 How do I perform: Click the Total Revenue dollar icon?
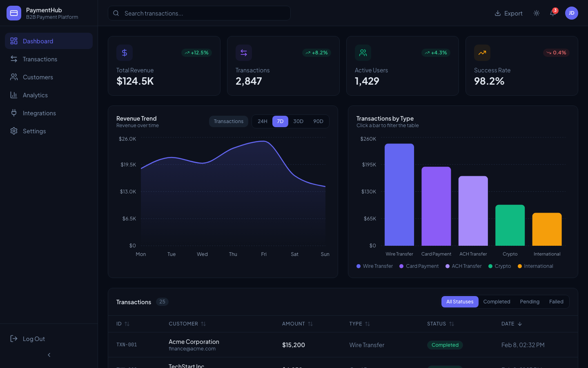125,53
